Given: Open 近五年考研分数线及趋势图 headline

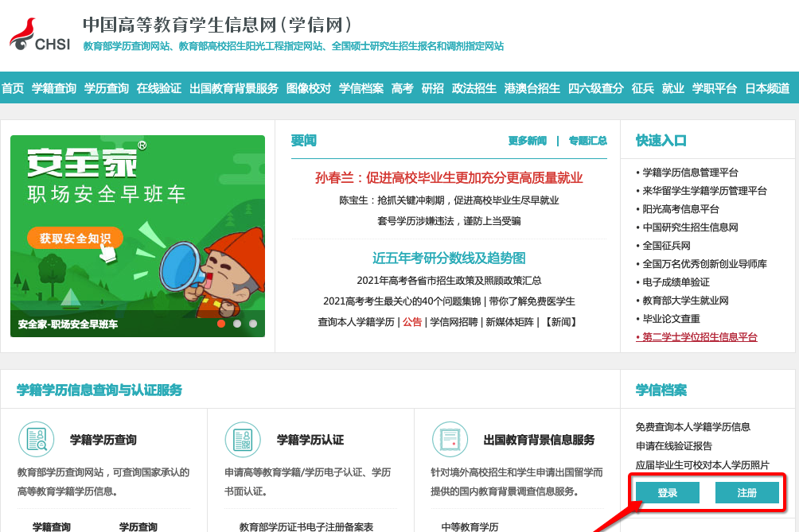Looking at the screenshot, I should (449, 258).
